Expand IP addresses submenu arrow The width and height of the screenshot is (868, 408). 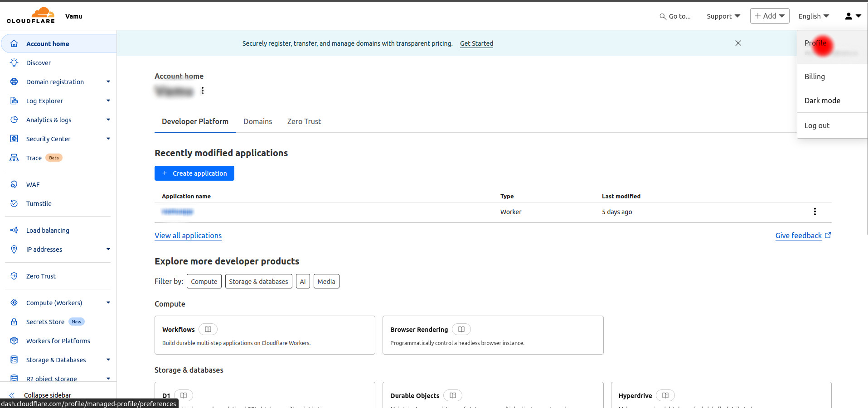[108, 249]
